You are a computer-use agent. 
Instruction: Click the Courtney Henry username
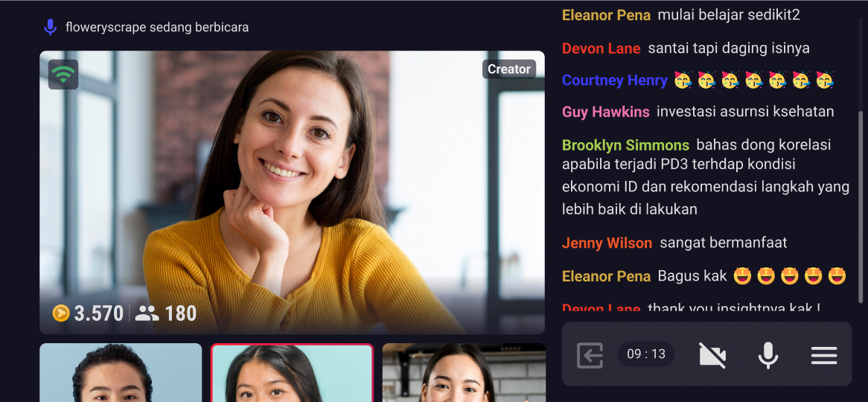614,81
